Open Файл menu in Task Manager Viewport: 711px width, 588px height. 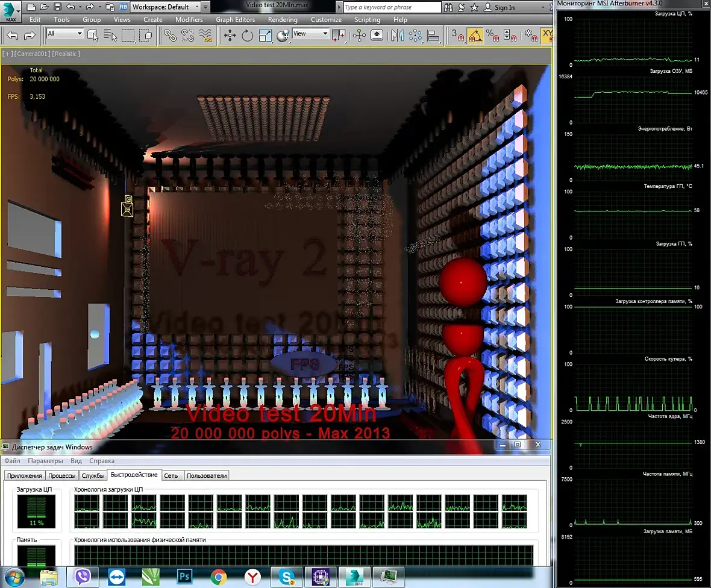pyautogui.click(x=12, y=461)
